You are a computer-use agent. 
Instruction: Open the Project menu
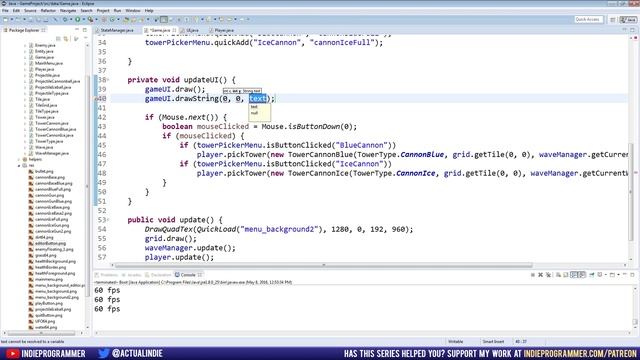103,11
